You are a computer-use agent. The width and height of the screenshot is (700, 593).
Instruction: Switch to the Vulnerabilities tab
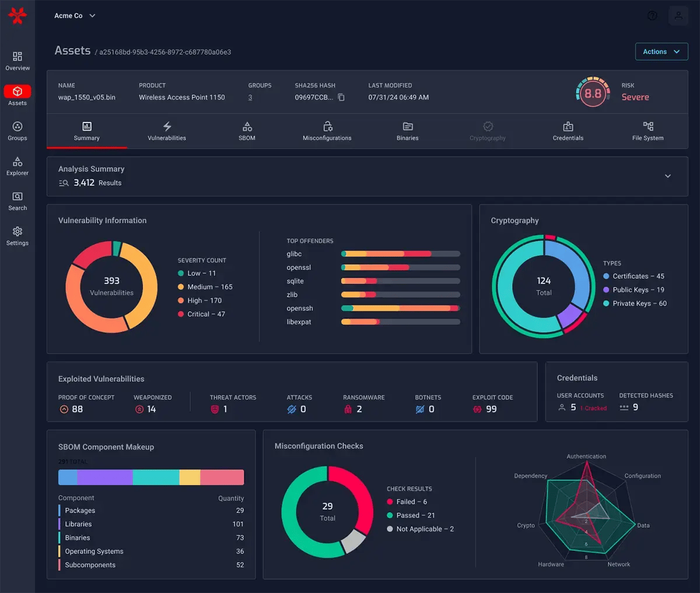coord(167,131)
